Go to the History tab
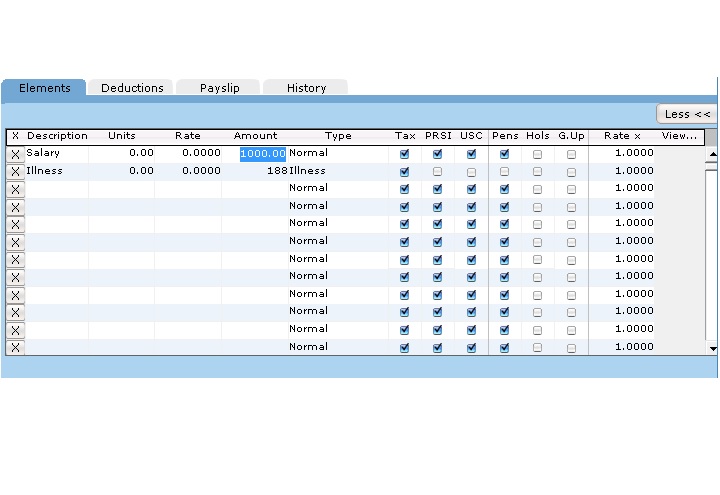Image resolution: width=720 pixels, height=495 pixels. 306,88
